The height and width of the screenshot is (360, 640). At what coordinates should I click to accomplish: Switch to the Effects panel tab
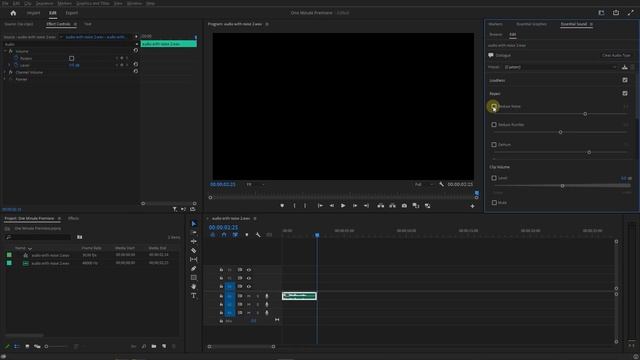(73, 218)
